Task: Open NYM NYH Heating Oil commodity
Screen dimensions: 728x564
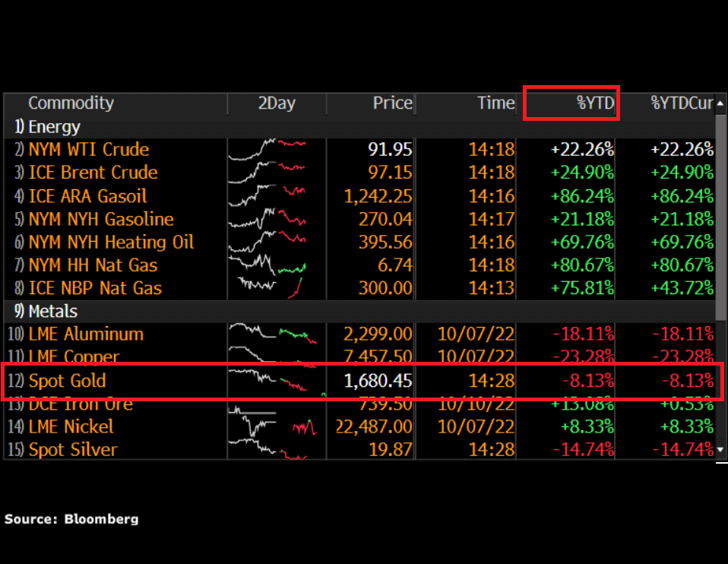Action: (111, 242)
